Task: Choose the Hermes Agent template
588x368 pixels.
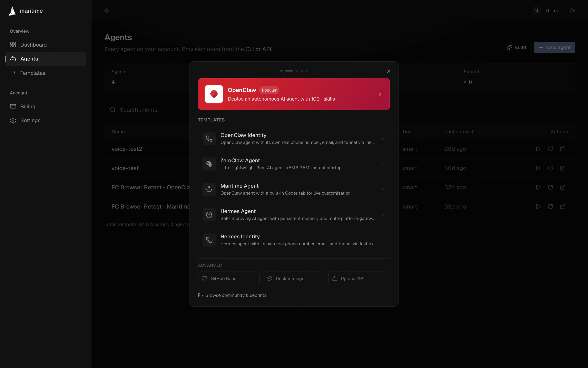Action: pos(294,215)
